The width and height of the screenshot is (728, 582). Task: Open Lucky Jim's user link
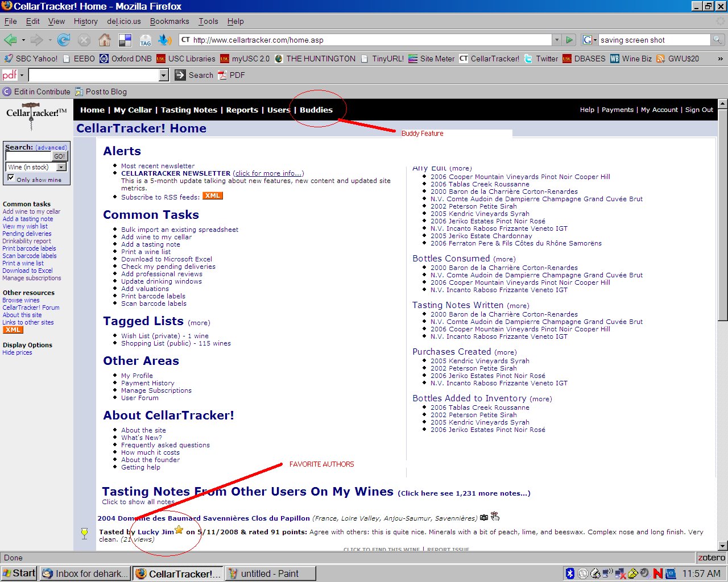(156, 532)
